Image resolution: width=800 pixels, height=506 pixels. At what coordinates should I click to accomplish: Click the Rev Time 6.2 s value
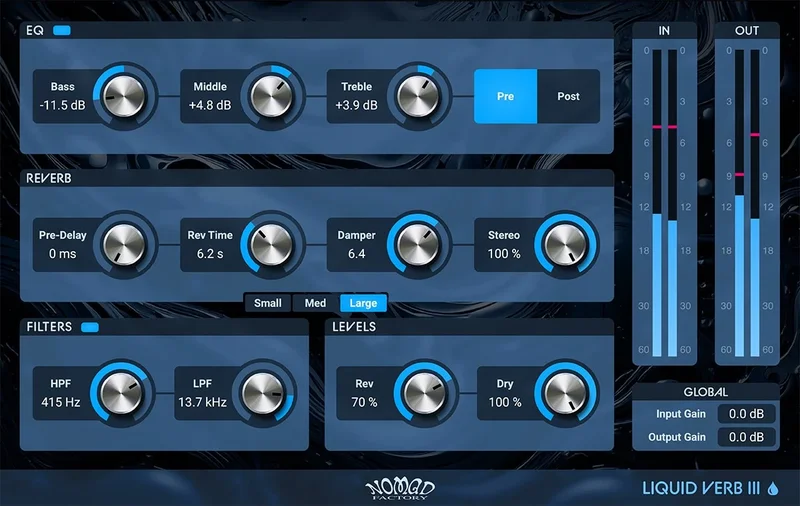(x=210, y=254)
